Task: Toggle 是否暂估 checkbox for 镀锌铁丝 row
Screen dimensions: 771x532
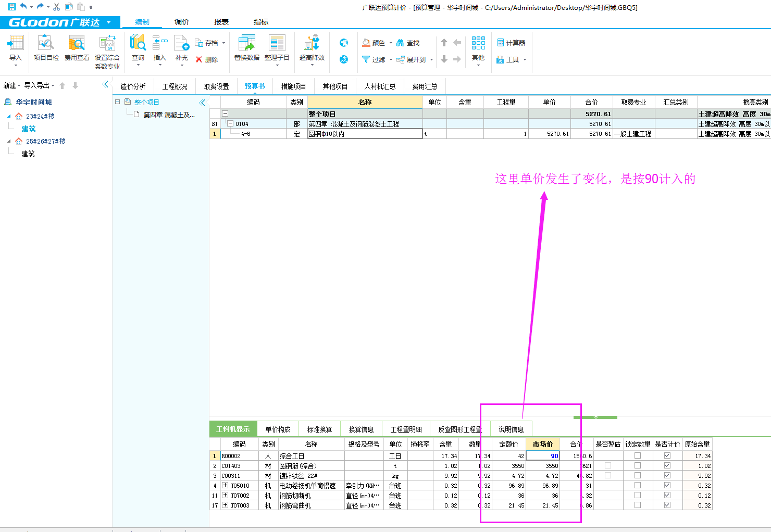Action: pyautogui.click(x=608, y=475)
